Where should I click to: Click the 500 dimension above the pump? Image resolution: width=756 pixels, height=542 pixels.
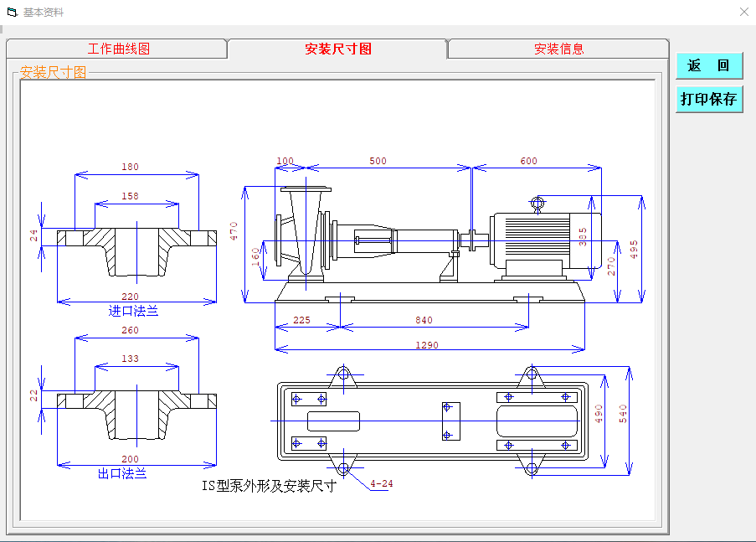tap(378, 161)
